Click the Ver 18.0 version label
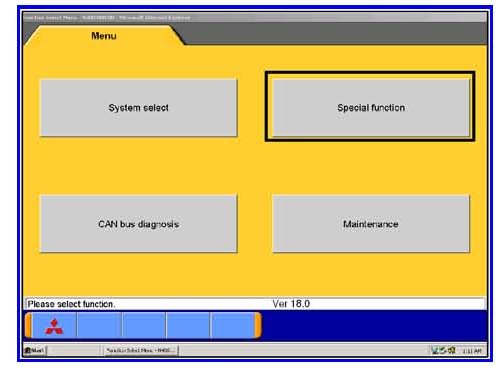 point(291,304)
